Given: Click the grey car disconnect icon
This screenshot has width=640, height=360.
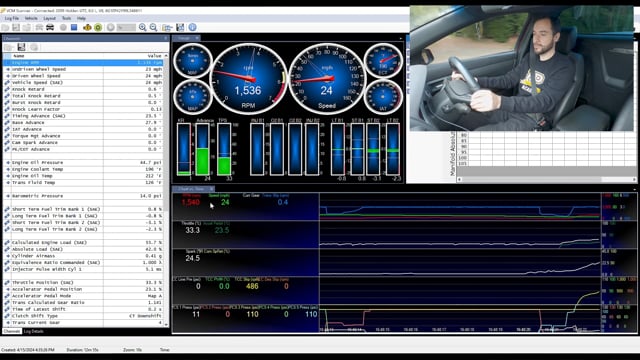Looking at the screenshot, I should coord(39,27).
